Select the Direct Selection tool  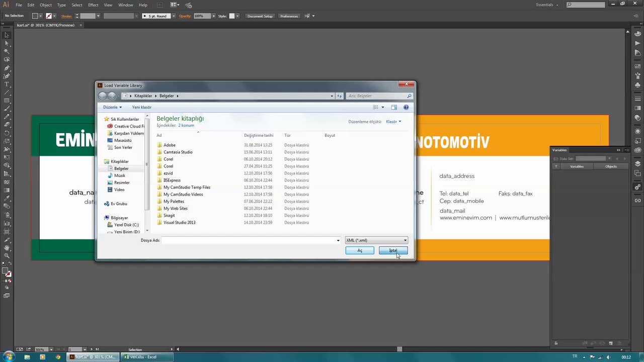coord(7,43)
